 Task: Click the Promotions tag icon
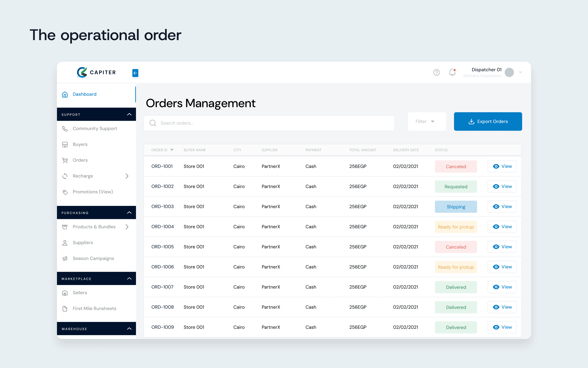(65, 192)
